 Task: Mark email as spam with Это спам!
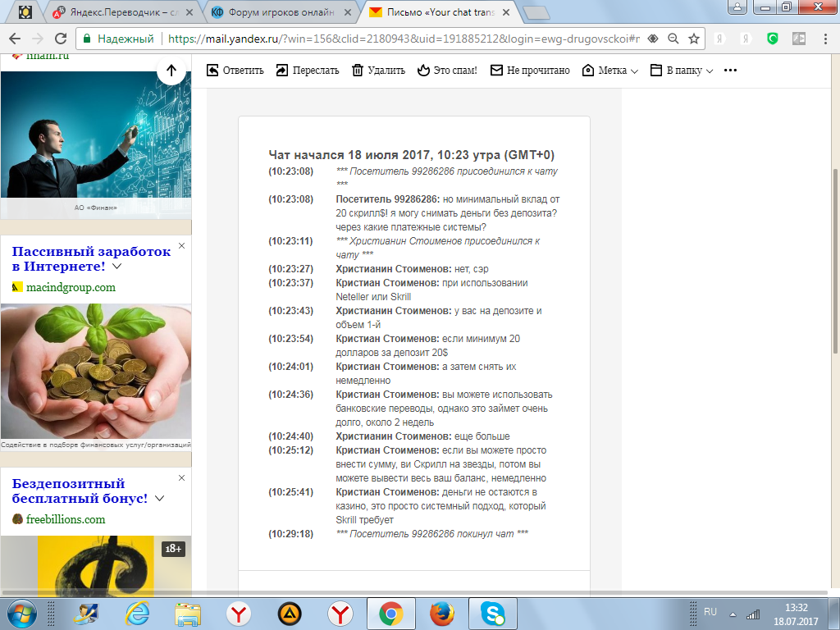(447, 71)
